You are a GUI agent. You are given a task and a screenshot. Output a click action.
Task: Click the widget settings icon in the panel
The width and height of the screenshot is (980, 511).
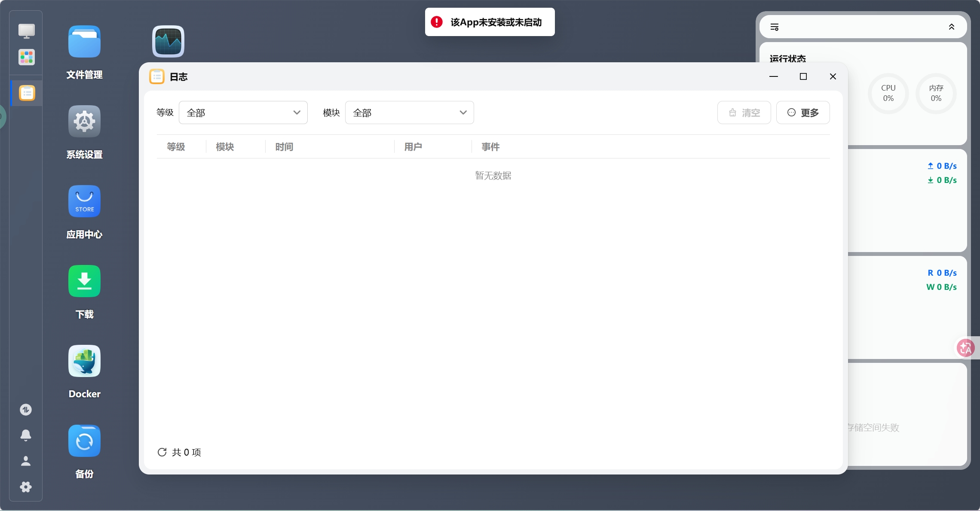coord(775,27)
